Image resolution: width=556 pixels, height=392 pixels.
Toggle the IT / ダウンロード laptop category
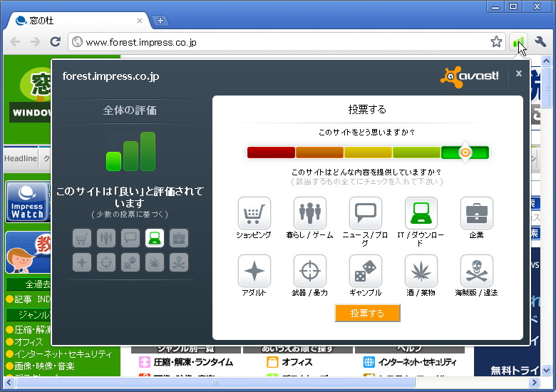(x=421, y=213)
